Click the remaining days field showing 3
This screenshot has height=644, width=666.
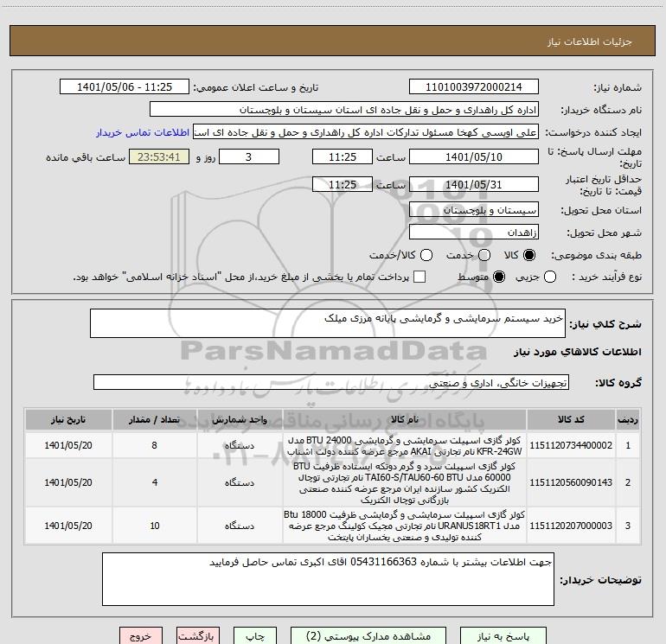tap(249, 156)
